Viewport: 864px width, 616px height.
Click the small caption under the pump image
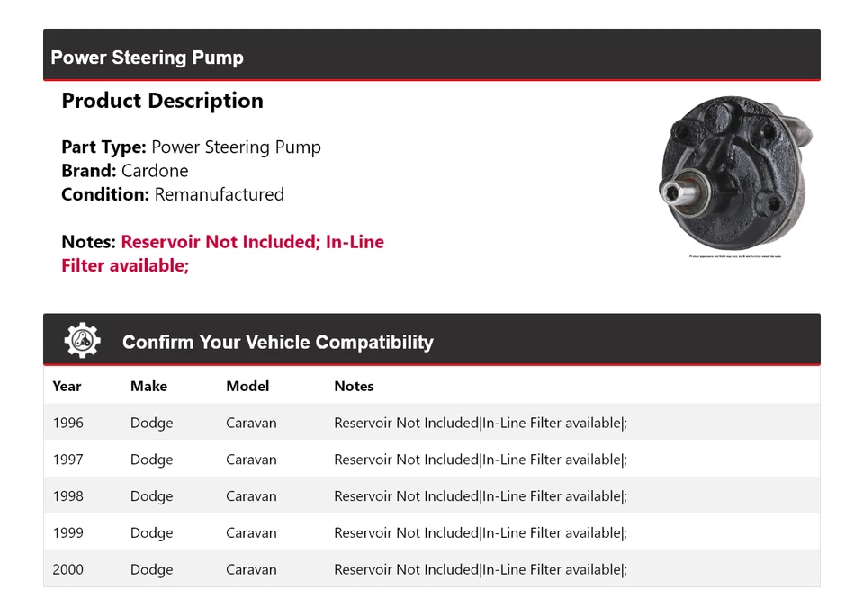(735, 256)
